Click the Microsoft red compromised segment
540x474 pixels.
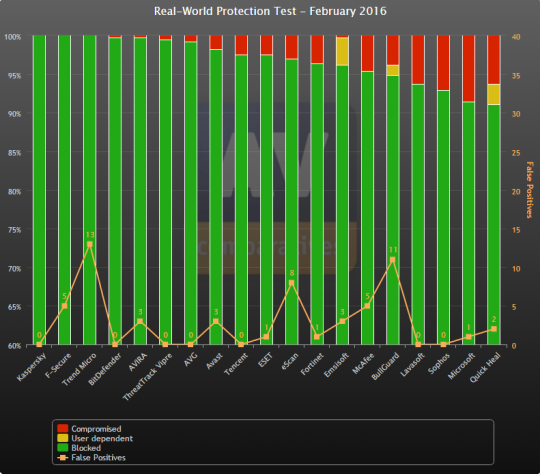pos(468,68)
